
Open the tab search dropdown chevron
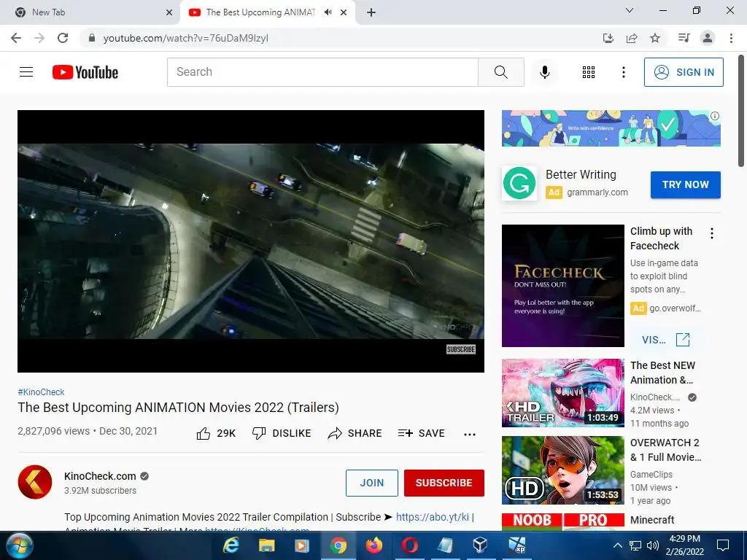[630, 10]
